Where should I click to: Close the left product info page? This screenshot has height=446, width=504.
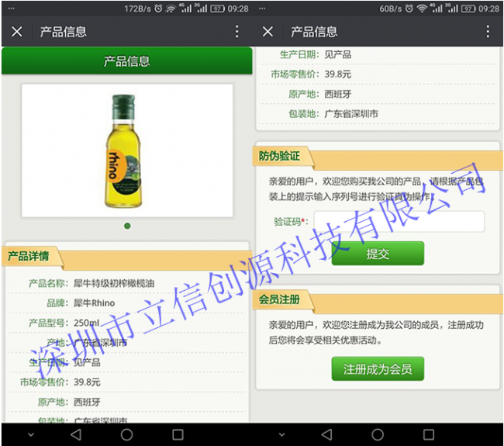[x=17, y=32]
